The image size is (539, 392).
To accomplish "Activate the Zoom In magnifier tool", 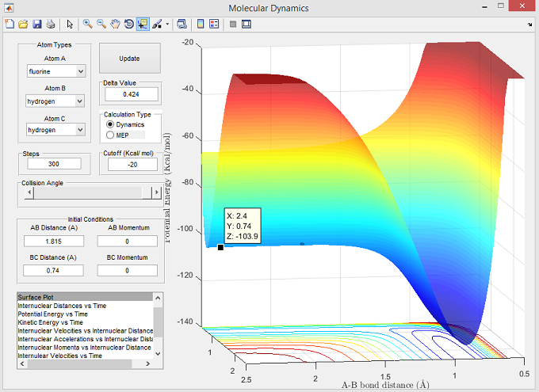I will [x=88, y=24].
